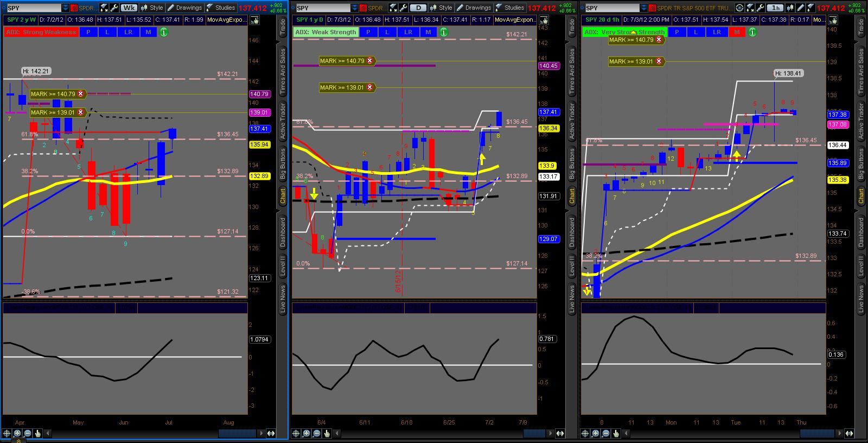Viewport: 868px width, 443px height.
Task: Open Level II tab beside hourly chart
Action: [861, 266]
